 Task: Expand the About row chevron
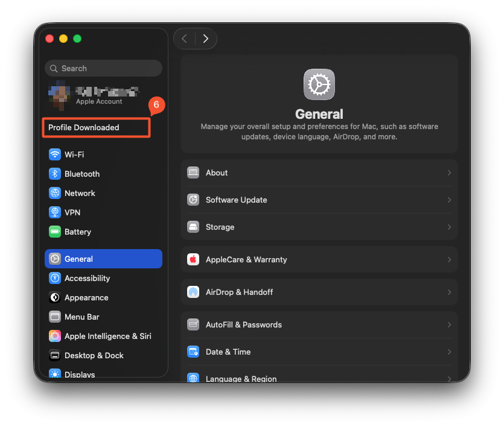[449, 172]
